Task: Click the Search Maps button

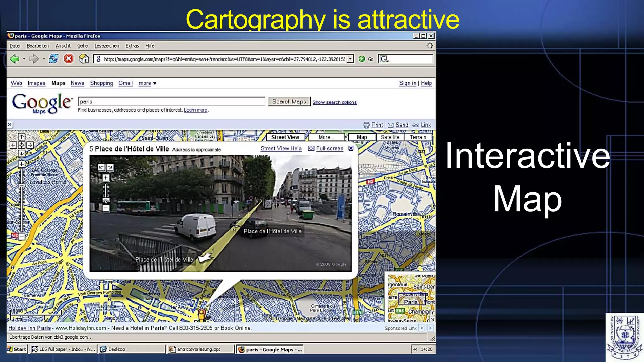Action: coord(289,101)
